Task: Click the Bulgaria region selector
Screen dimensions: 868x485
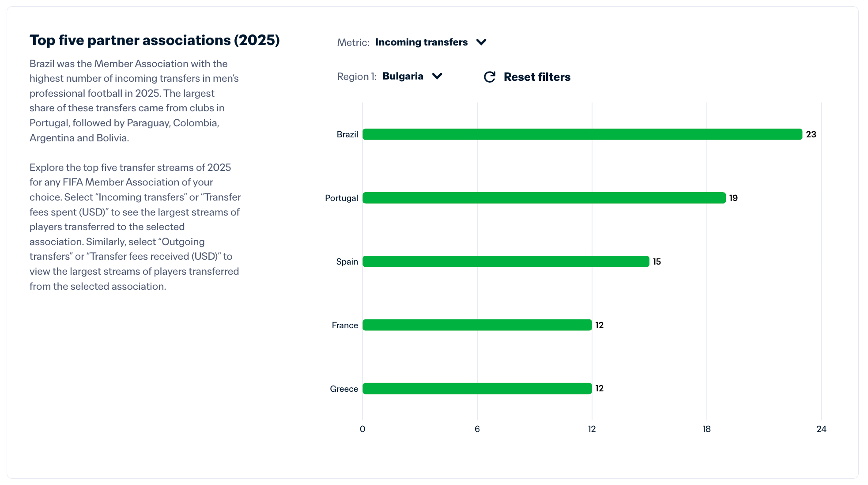Action: 403,76
